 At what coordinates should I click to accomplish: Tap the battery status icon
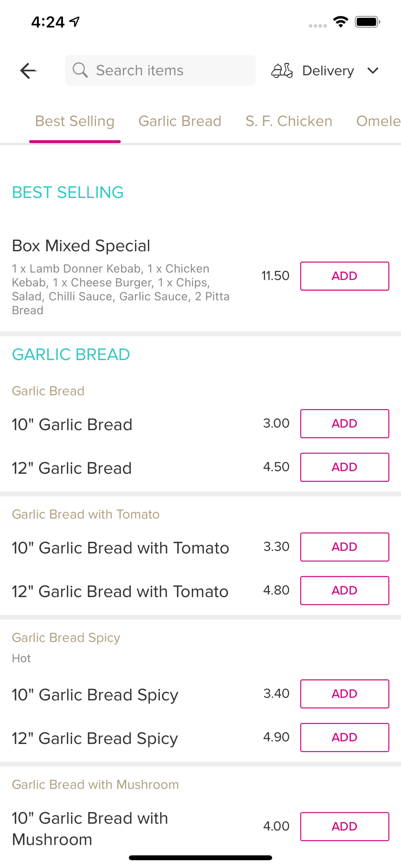point(368,22)
